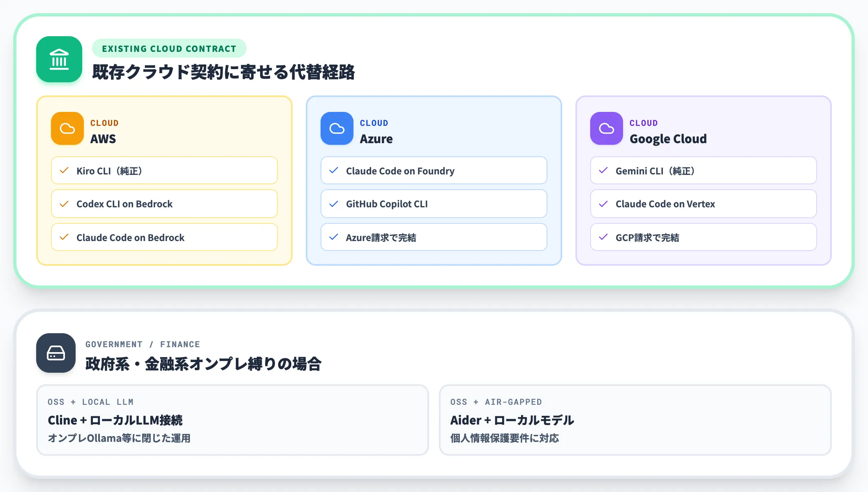Click the OSS + AIR-GAPPED label
Screen dimensions: 868x492
(496, 402)
